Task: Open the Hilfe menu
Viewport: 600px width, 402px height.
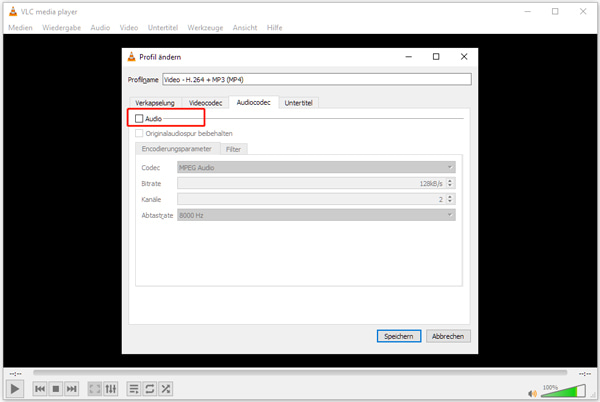Action: [x=275, y=28]
